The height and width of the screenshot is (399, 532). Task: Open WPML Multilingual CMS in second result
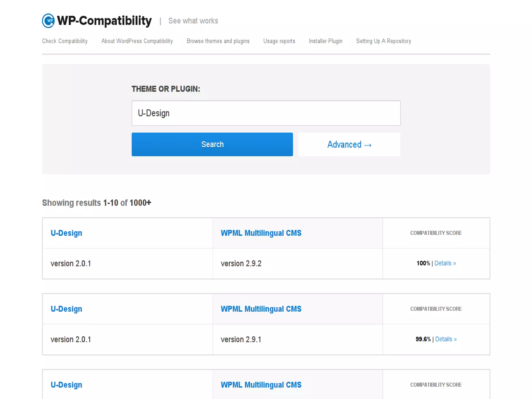(x=261, y=309)
